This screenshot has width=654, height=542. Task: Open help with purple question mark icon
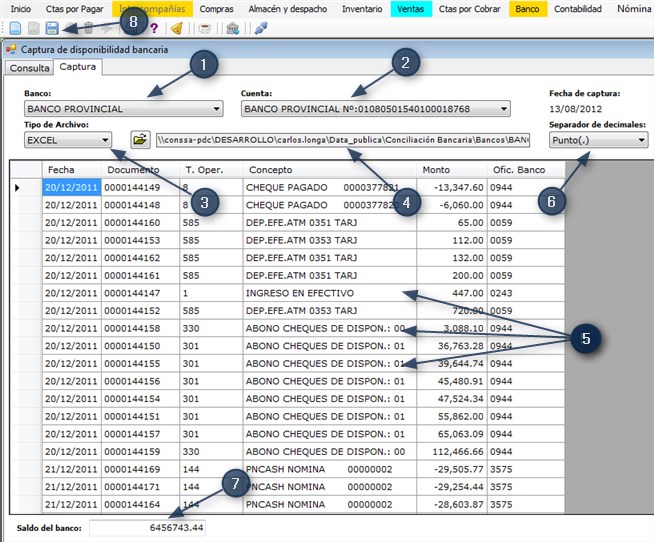154,28
